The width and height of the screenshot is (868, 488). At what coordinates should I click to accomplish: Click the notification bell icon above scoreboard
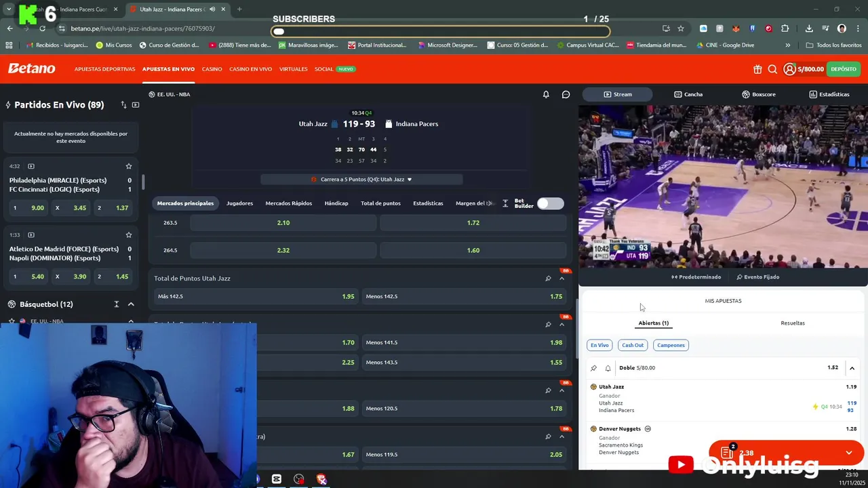(546, 94)
